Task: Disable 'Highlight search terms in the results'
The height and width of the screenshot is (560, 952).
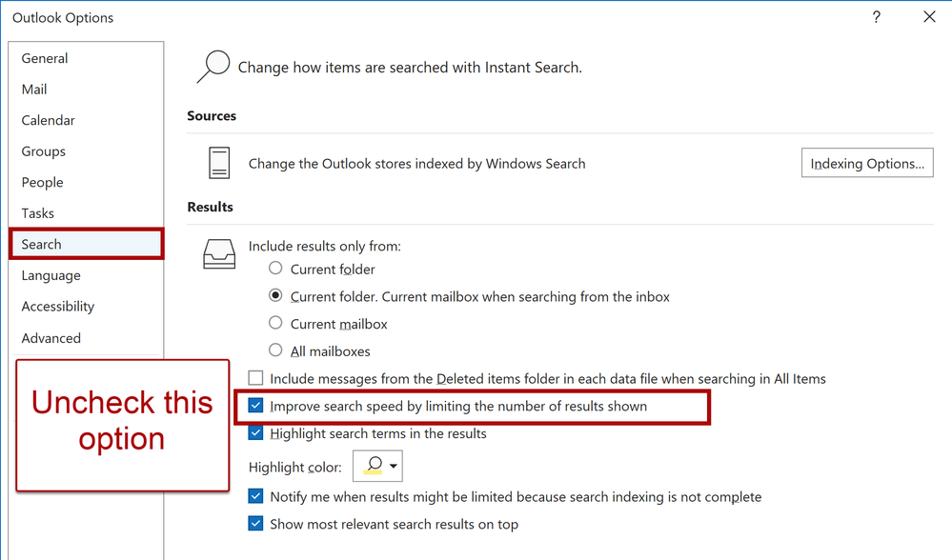Action: (255, 432)
